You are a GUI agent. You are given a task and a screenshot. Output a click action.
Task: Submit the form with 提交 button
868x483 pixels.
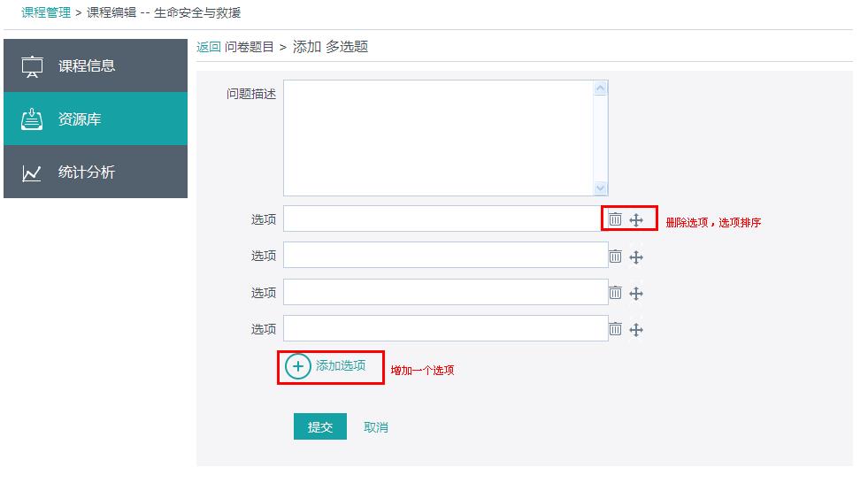click(x=319, y=427)
